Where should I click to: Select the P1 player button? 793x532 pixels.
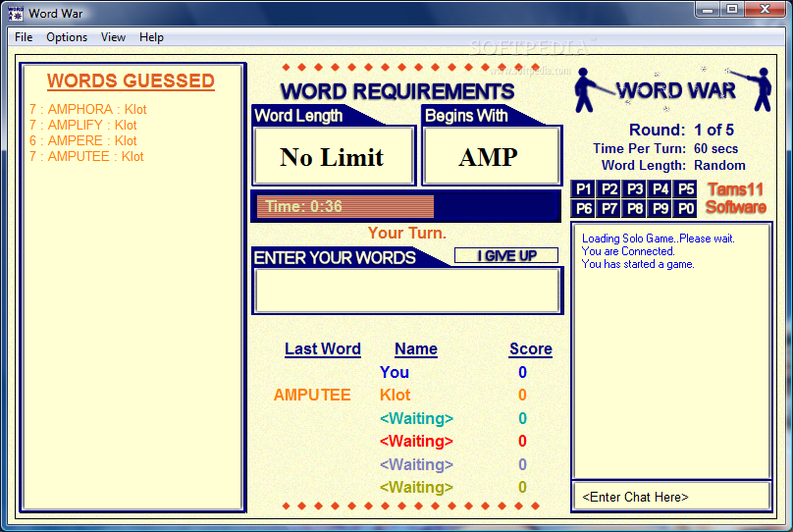583,189
